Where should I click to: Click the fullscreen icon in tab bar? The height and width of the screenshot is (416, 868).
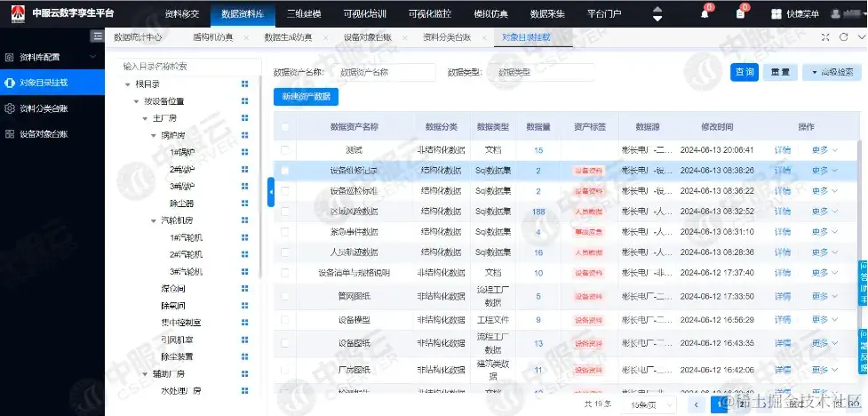tap(825, 37)
